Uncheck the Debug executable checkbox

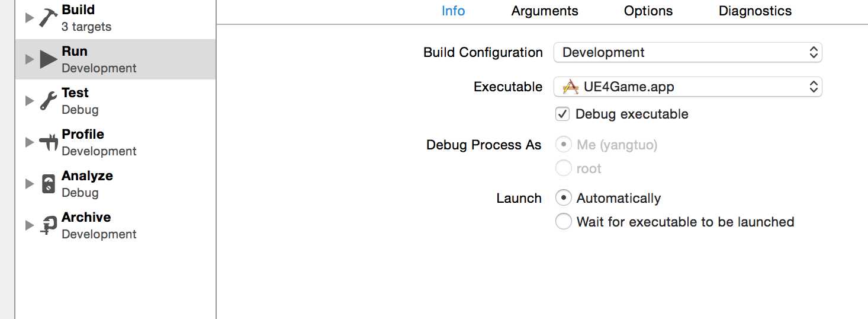562,114
